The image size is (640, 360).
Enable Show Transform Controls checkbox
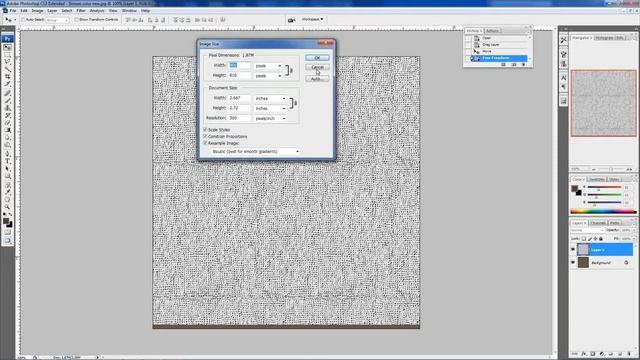tap(76, 20)
